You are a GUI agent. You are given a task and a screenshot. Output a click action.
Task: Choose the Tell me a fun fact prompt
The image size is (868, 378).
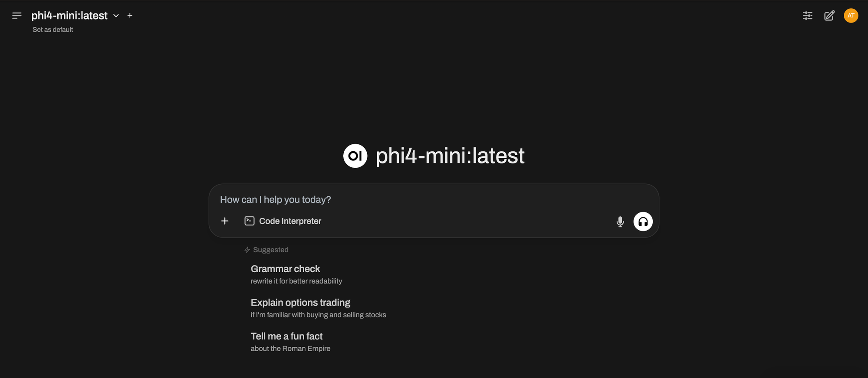point(286,336)
